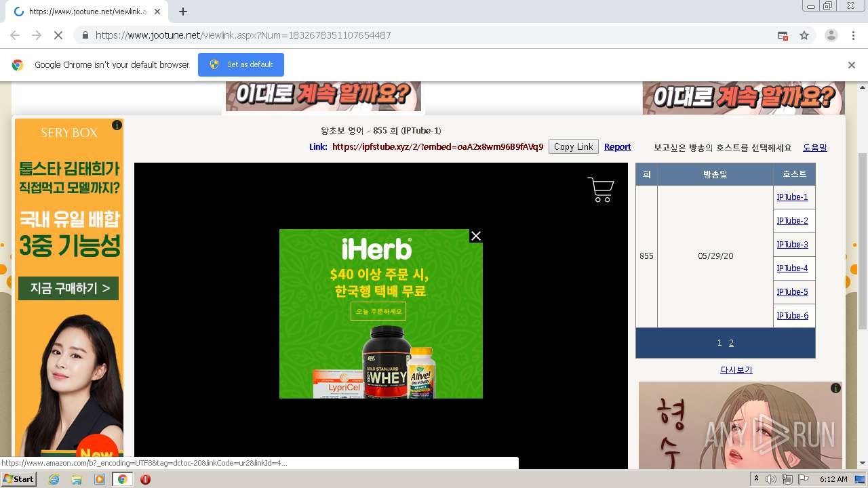
Task: Open the Chrome three-dot menu
Action: click(853, 35)
